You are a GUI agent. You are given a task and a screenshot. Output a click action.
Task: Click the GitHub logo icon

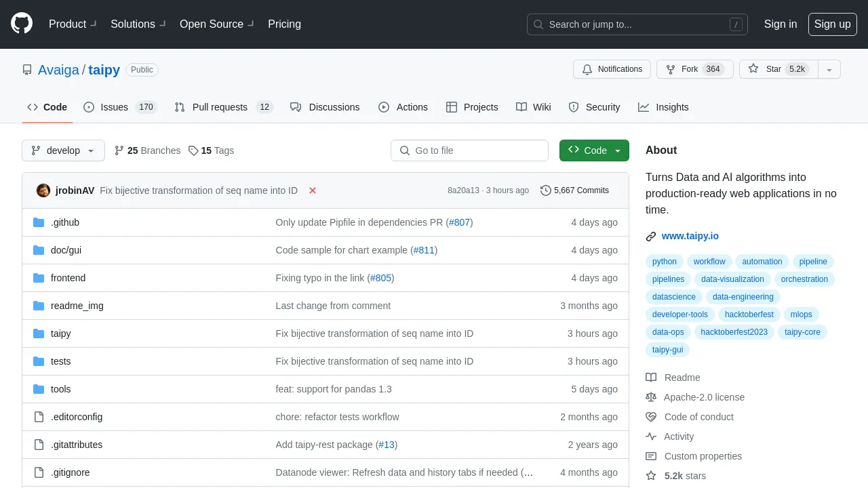[22, 24]
